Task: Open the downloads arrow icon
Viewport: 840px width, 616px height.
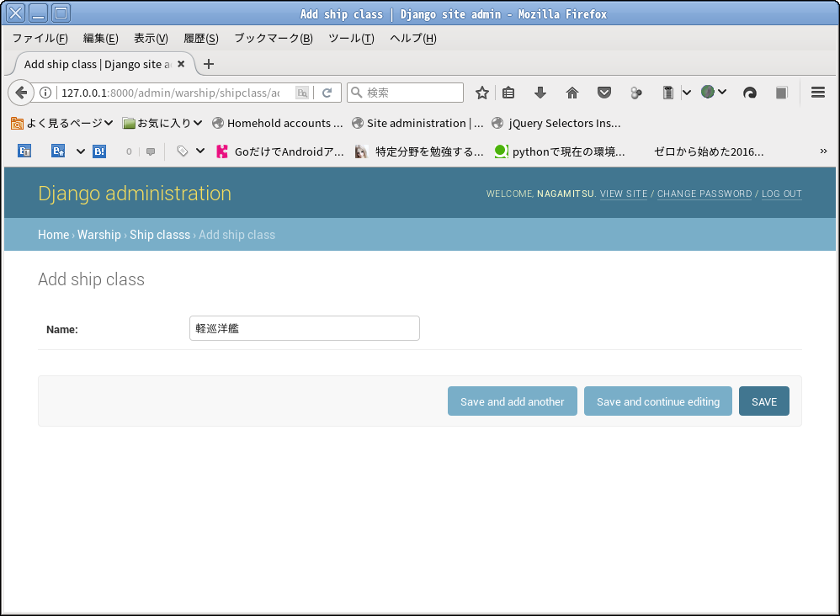Action: (x=540, y=93)
